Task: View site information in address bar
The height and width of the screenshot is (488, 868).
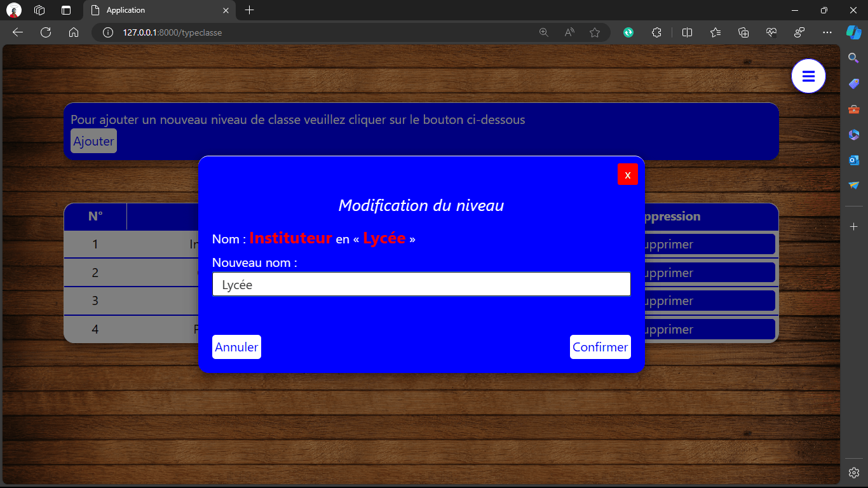Action: [x=108, y=32]
